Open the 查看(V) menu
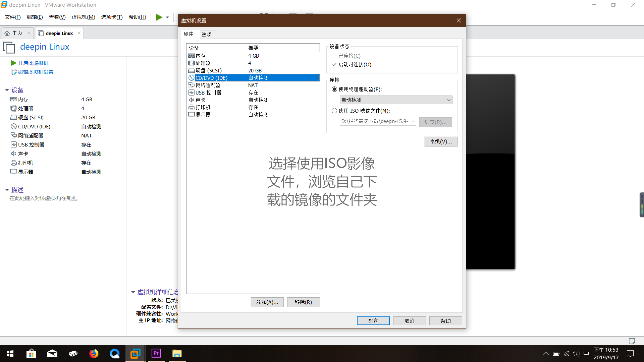This screenshot has width=644, height=362. tap(57, 17)
